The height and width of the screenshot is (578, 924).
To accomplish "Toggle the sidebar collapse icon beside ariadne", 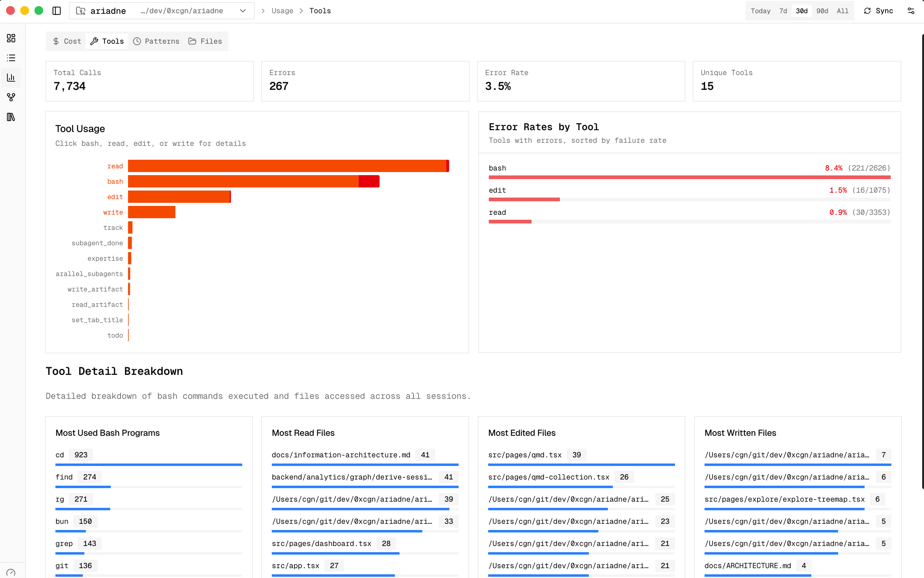I will (56, 11).
